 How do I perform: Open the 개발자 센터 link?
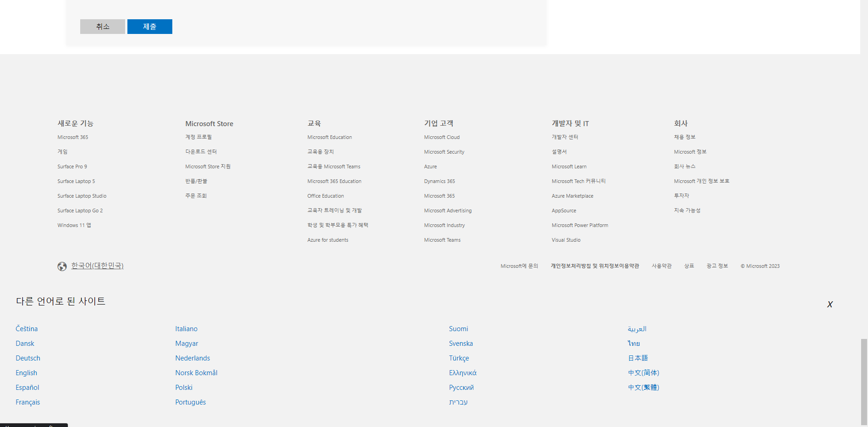click(x=565, y=137)
